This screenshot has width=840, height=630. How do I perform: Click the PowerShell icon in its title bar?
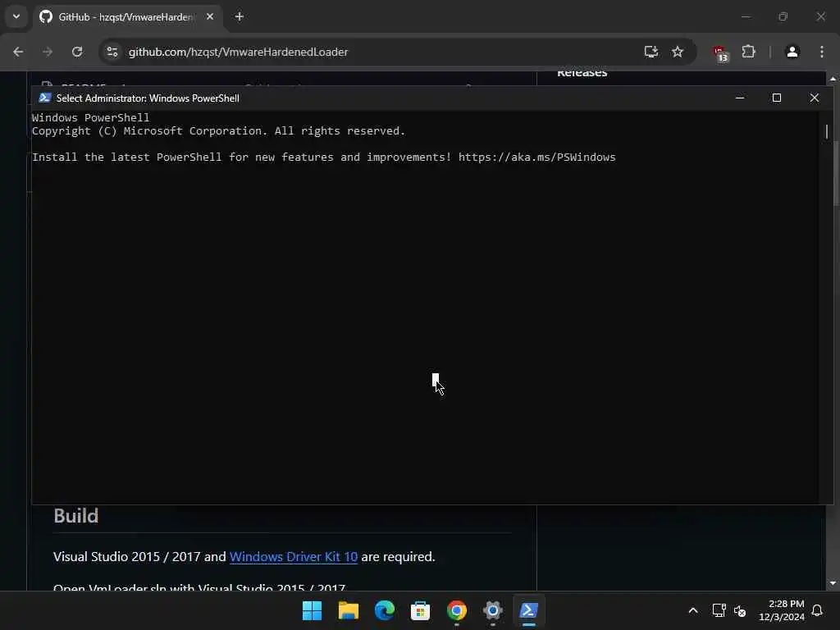click(45, 98)
